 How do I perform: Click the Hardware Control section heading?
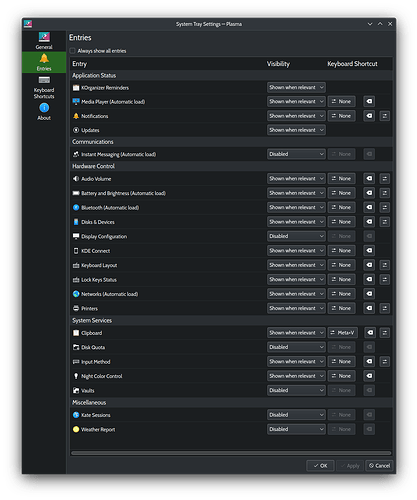[93, 166]
